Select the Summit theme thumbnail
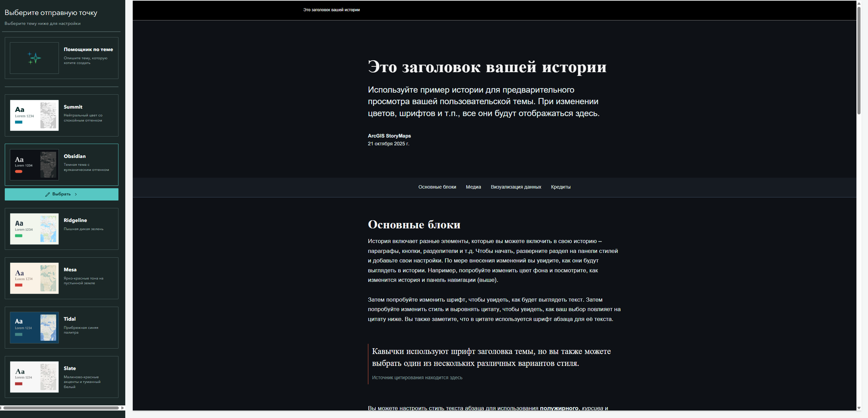 tap(34, 115)
